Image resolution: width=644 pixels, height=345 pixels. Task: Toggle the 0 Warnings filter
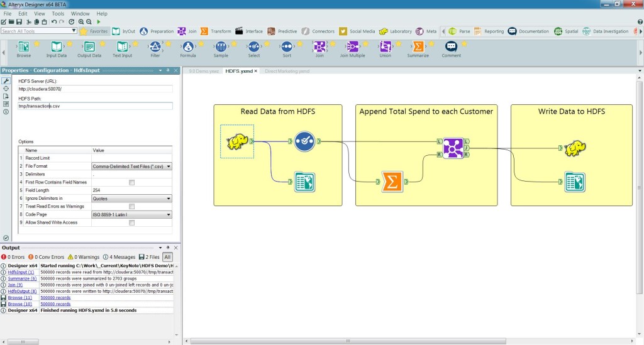tap(84, 257)
